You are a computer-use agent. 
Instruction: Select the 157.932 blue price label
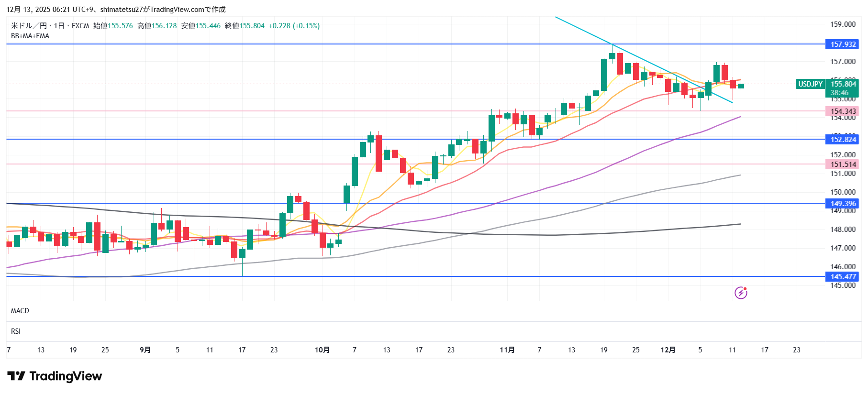(843, 44)
